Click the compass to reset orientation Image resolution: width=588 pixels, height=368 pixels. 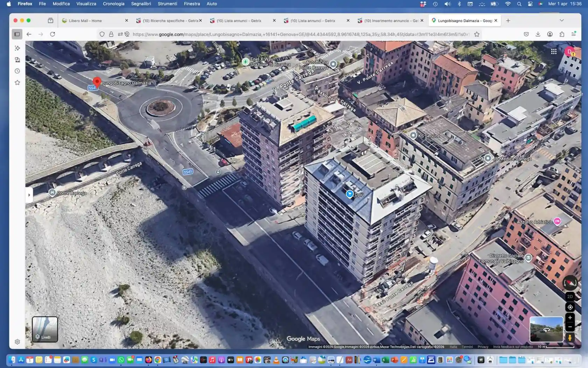click(570, 283)
